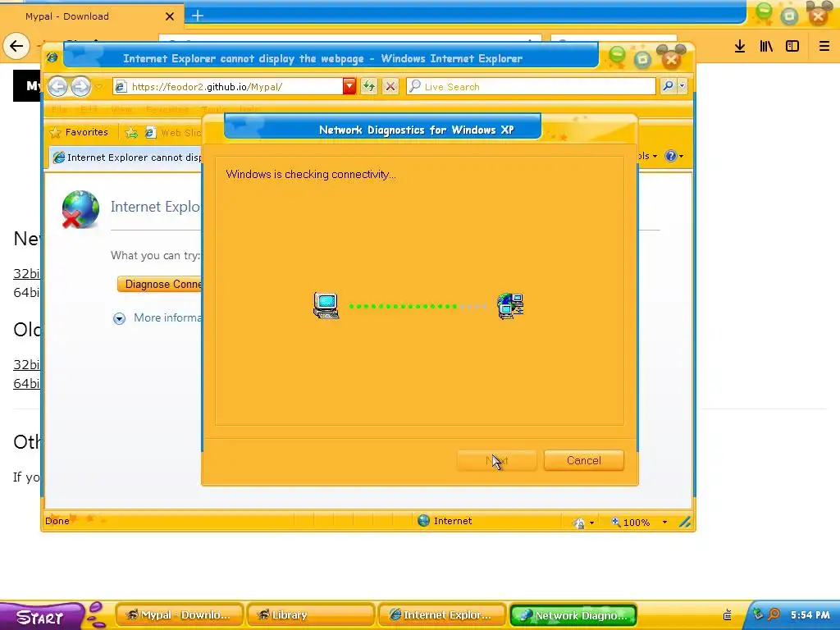This screenshot has height=630, width=840.
Task: Go forward in Internet Explorer
Action: 81,86
